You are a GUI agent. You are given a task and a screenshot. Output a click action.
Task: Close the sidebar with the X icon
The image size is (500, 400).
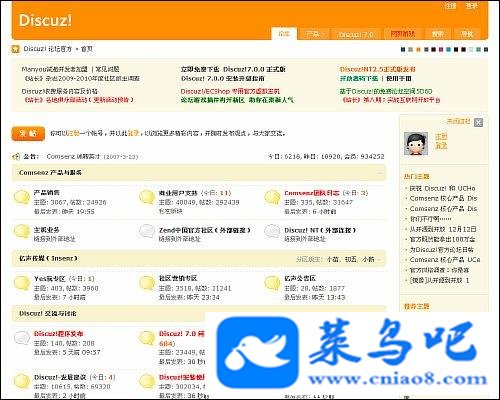[478, 122]
